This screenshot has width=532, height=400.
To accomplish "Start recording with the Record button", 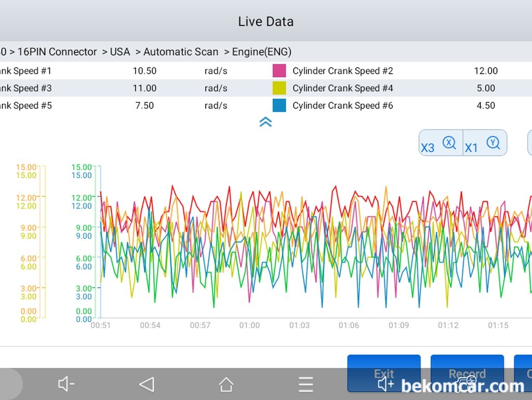I will coord(467,373).
